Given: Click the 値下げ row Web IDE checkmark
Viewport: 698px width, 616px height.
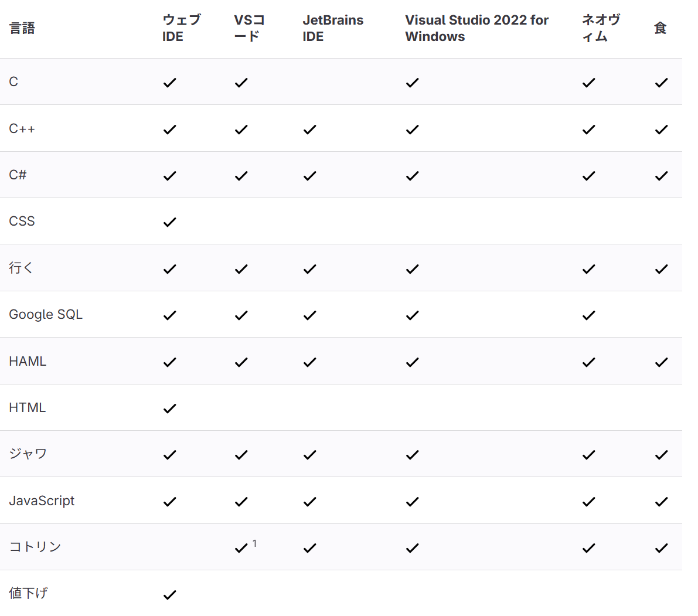Looking at the screenshot, I should tap(169, 595).
